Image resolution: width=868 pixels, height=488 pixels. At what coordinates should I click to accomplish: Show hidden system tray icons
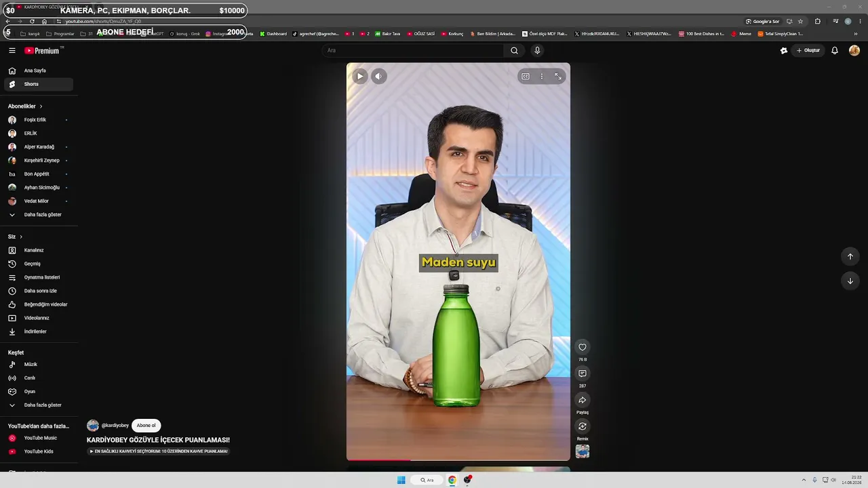tap(804, 480)
